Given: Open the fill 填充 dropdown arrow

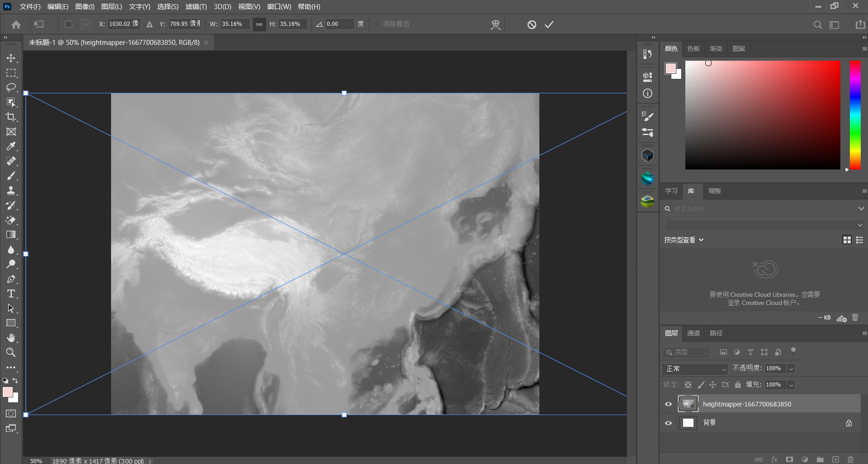Looking at the screenshot, I should pyautogui.click(x=791, y=385).
